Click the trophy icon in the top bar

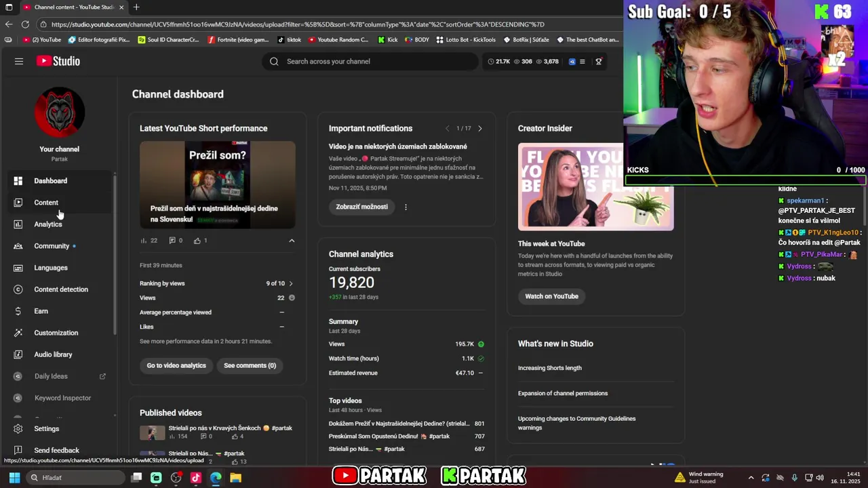[x=599, y=62]
